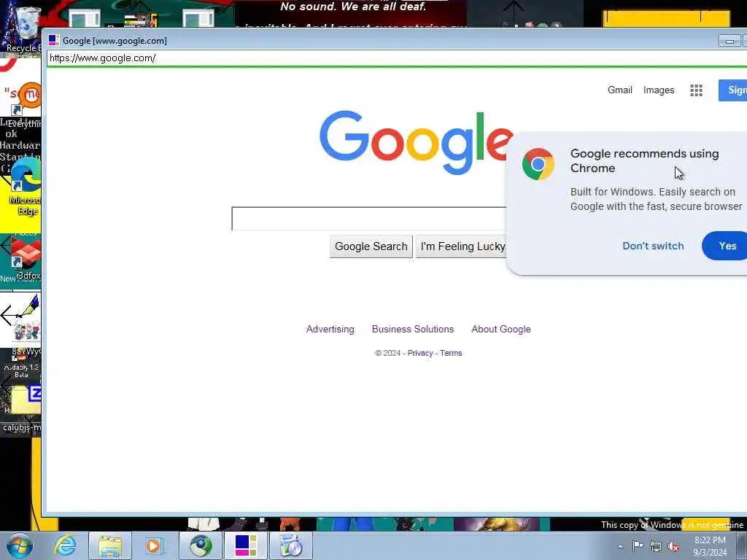
Task: Select the colored-squares app on the taskbar
Action: click(x=246, y=545)
